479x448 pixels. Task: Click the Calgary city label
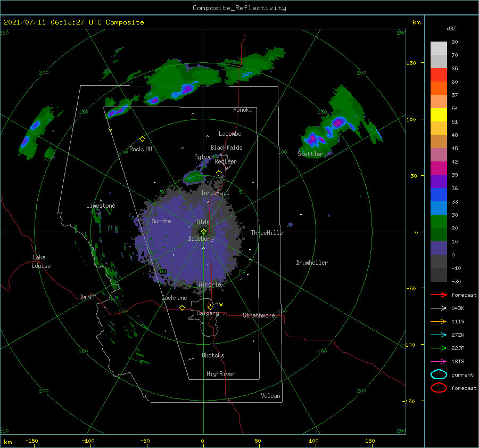(x=208, y=313)
